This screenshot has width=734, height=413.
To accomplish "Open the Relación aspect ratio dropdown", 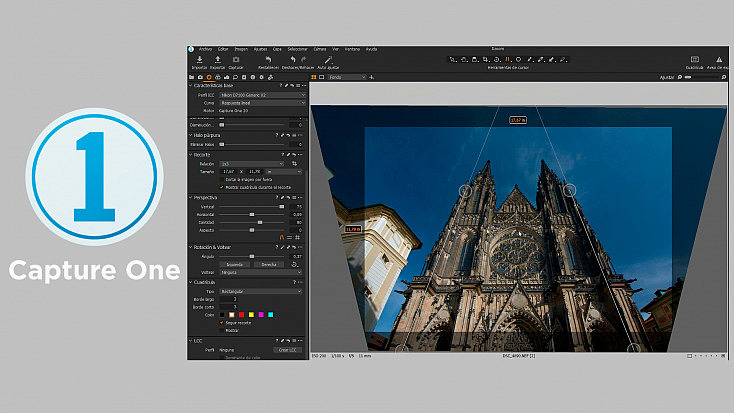I will (252, 164).
